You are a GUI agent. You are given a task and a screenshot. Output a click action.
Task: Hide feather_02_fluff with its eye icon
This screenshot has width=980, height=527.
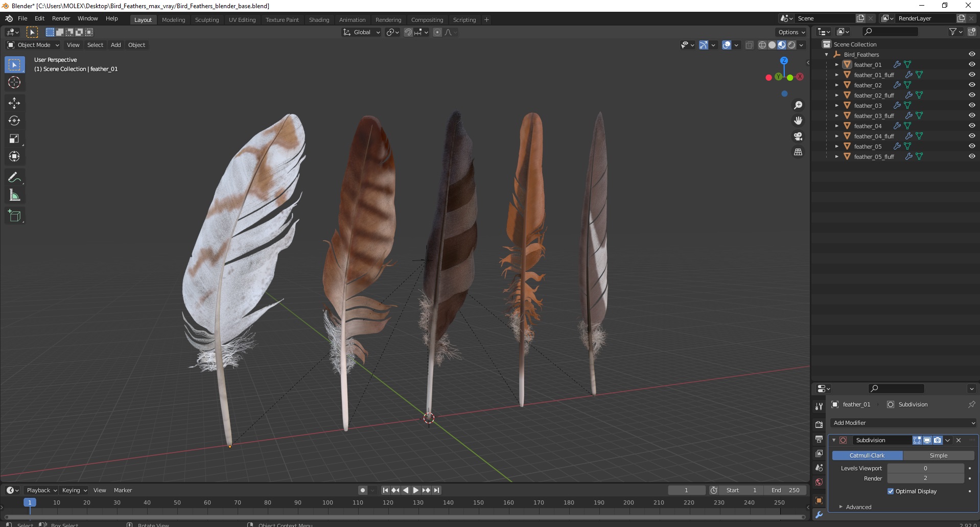pos(972,95)
